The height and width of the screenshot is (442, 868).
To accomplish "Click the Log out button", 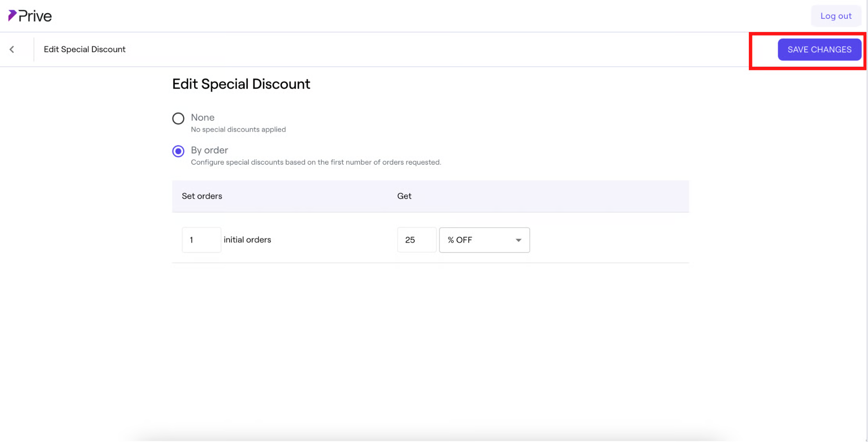I will pyautogui.click(x=836, y=16).
